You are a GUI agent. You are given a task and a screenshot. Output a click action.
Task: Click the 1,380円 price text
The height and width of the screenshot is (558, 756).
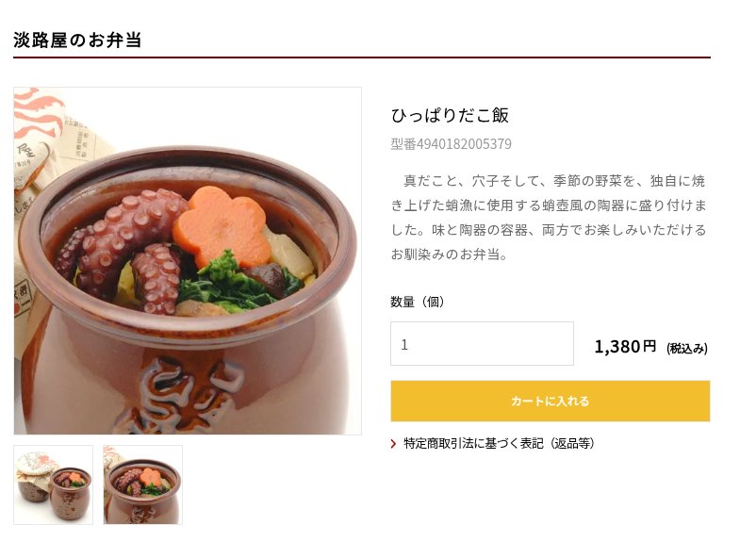point(624,346)
